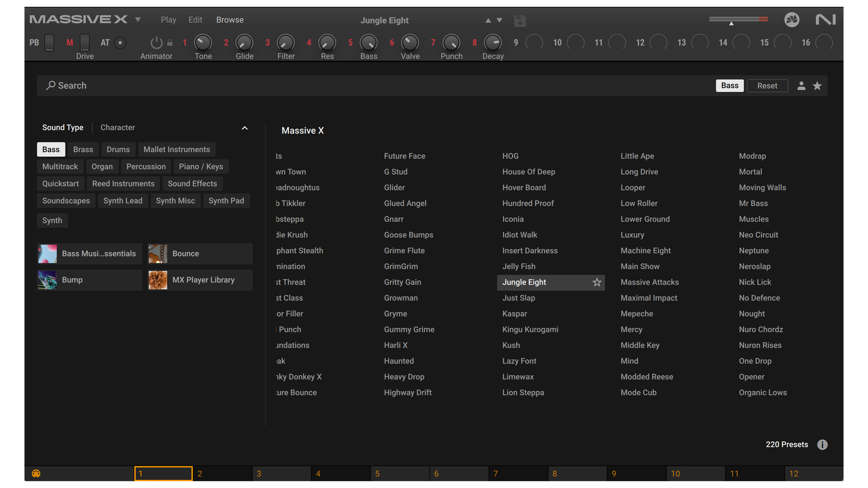Click the modulation wheel M slider
This screenshot has width=868, height=488.
click(85, 42)
